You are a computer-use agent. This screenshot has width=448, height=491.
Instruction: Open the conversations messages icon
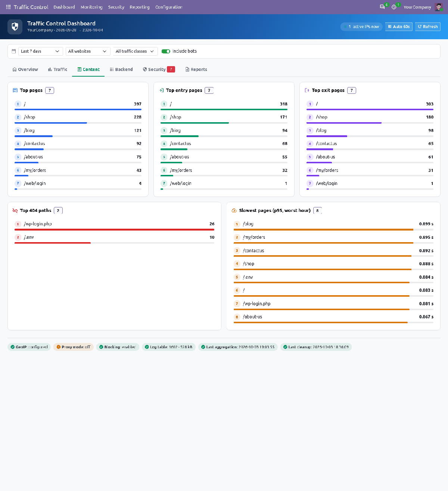click(382, 7)
